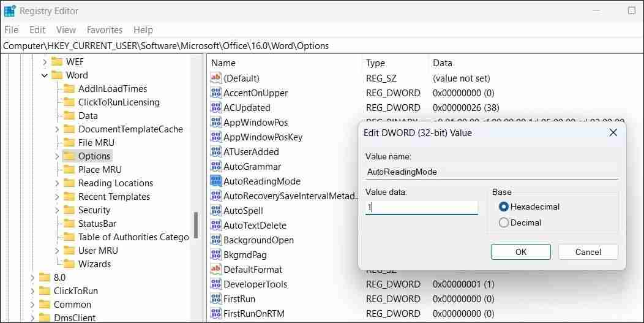Click the WEF folder icon

coord(57,62)
